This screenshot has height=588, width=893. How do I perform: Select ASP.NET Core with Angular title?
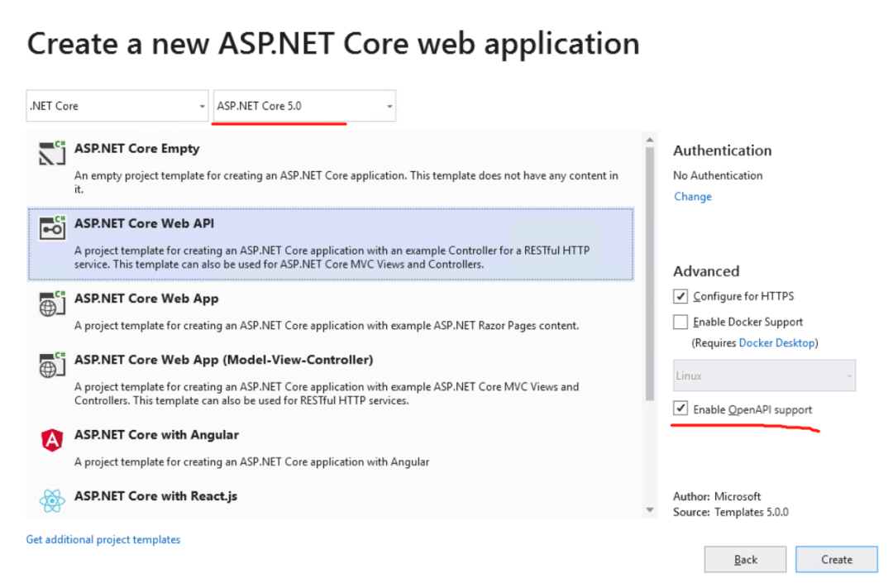(x=156, y=435)
